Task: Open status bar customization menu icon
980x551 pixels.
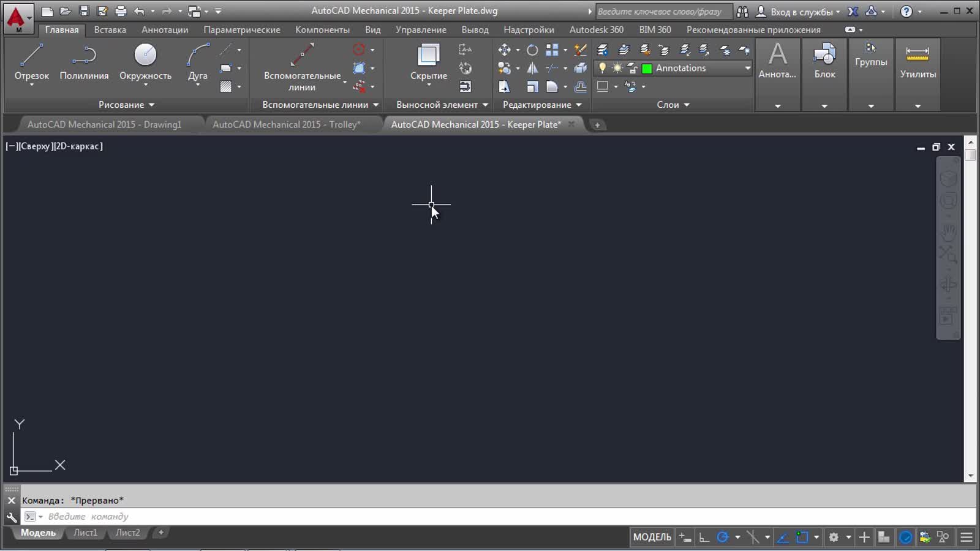Action: 967,538
